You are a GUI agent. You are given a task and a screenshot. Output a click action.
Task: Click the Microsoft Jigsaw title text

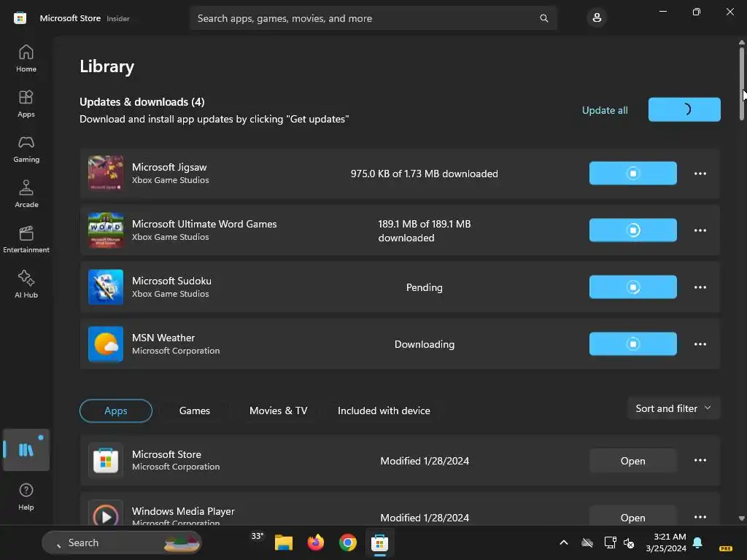coord(169,167)
